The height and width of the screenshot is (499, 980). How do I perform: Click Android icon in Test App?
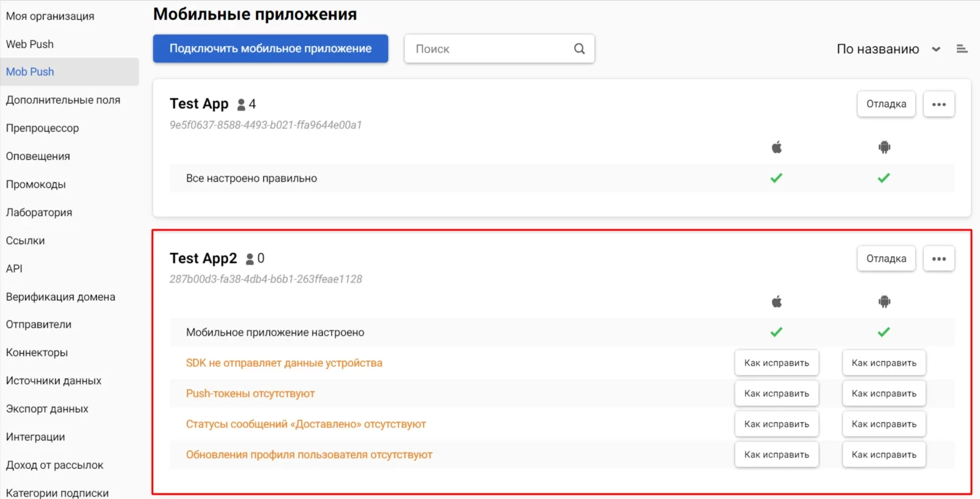click(x=884, y=147)
